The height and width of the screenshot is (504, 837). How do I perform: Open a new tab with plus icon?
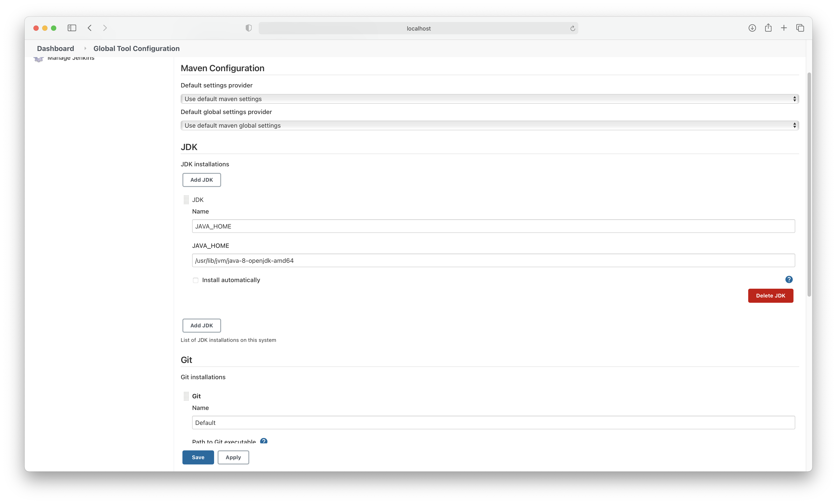coord(784,28)
